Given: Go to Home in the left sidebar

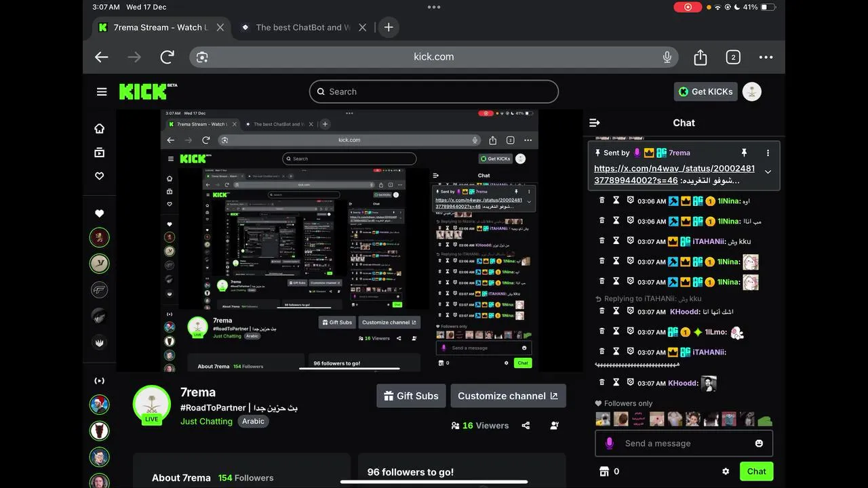Looking at the screenshot, I should pos(99,128).
